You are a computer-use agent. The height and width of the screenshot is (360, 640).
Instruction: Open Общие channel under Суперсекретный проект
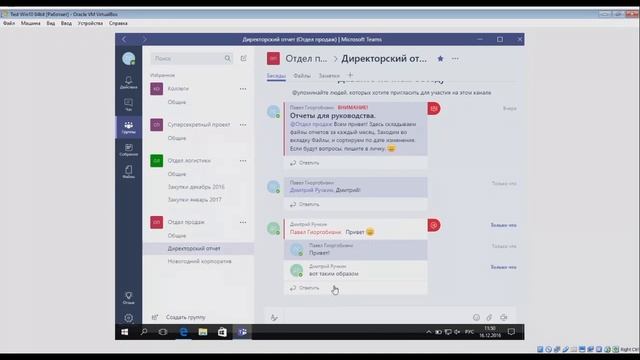[177, 138]
